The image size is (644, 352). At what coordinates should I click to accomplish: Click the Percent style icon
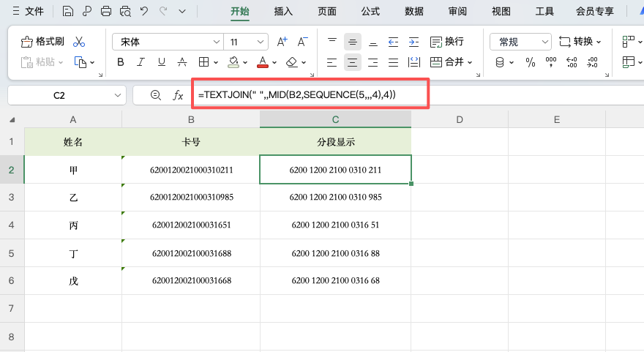[x=531, y=62]
